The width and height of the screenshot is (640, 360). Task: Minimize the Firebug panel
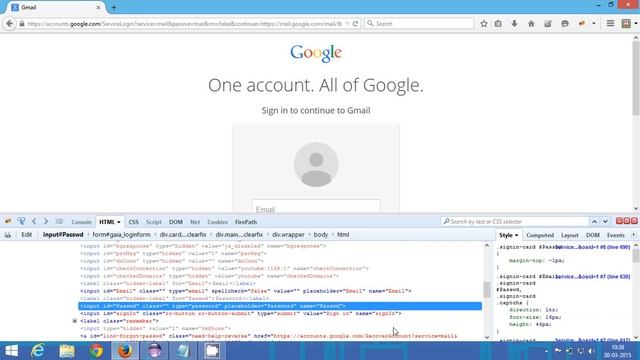tap(619, 221)
